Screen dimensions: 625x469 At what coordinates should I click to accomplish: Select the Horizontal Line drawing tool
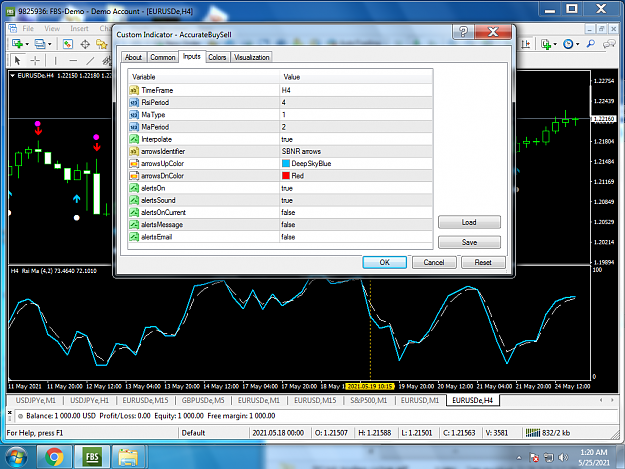pos(73,61)
